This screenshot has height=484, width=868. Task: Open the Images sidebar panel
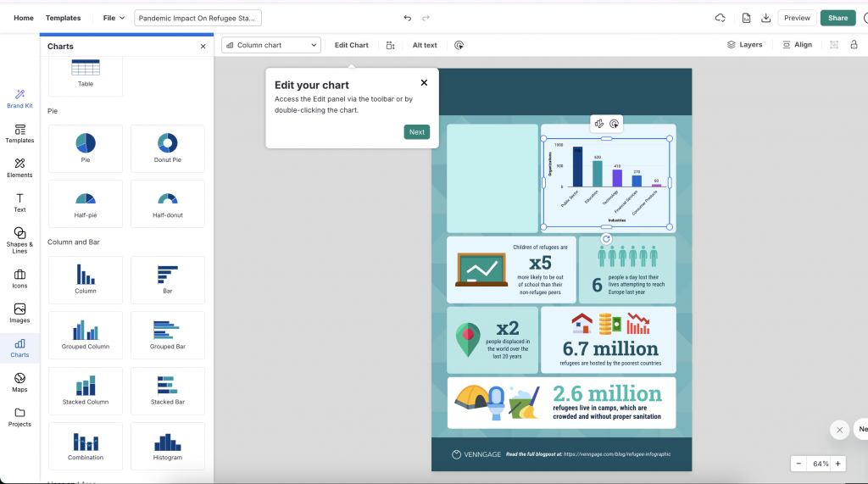pos(19,314)
